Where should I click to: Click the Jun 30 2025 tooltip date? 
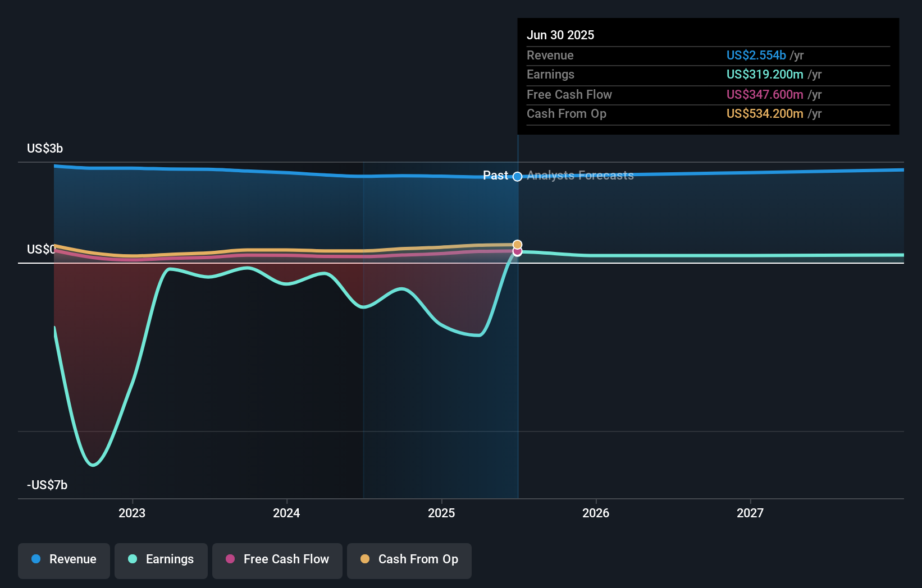click(560, 35)
